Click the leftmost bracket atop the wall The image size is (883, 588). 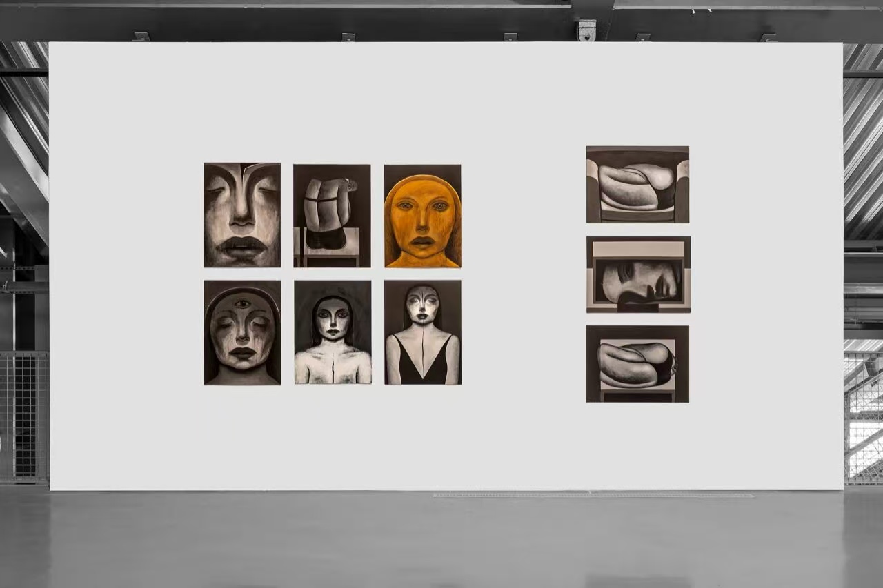pyautogui.click(x=141, y=37)
